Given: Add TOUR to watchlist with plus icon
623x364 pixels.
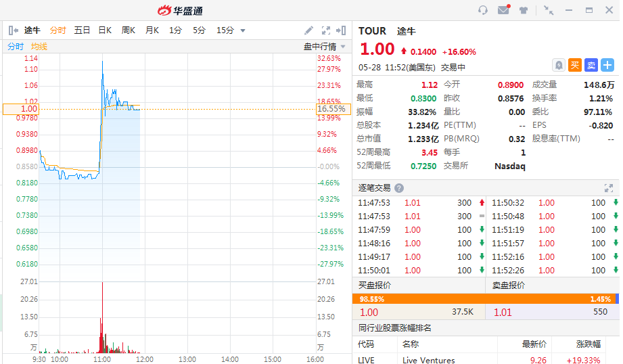Looking at the screenshot, I should coord(607,65).
